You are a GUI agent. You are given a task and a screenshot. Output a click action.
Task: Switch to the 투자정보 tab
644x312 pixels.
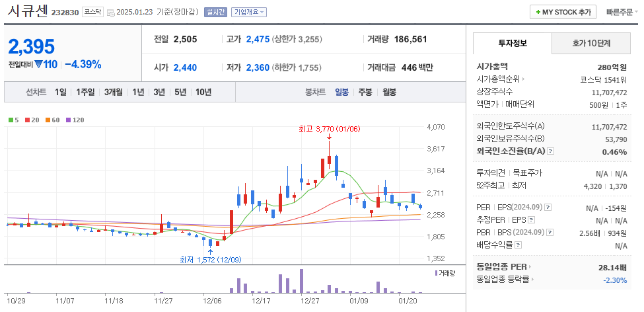coord(512,43)
